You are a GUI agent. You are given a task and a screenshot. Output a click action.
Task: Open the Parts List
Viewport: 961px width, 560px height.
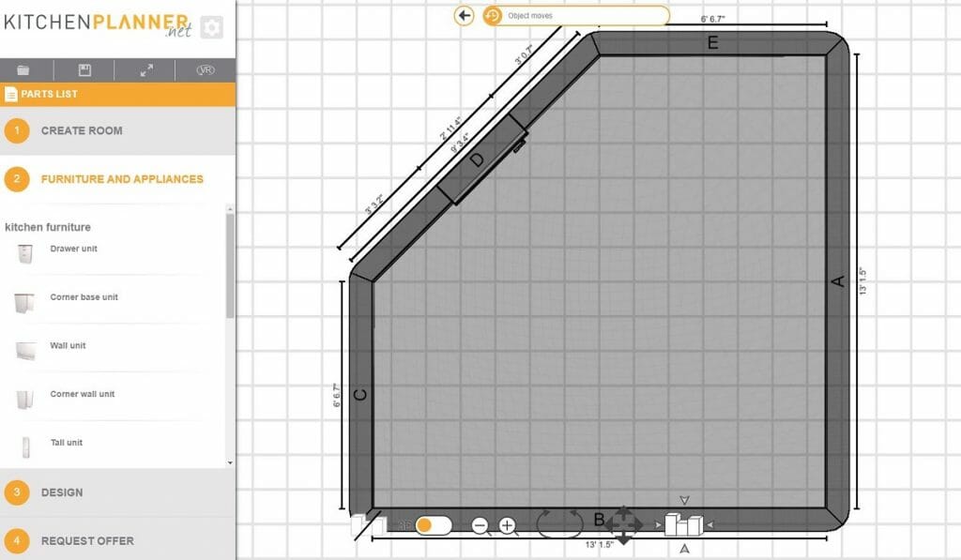(x=53, y=94)
